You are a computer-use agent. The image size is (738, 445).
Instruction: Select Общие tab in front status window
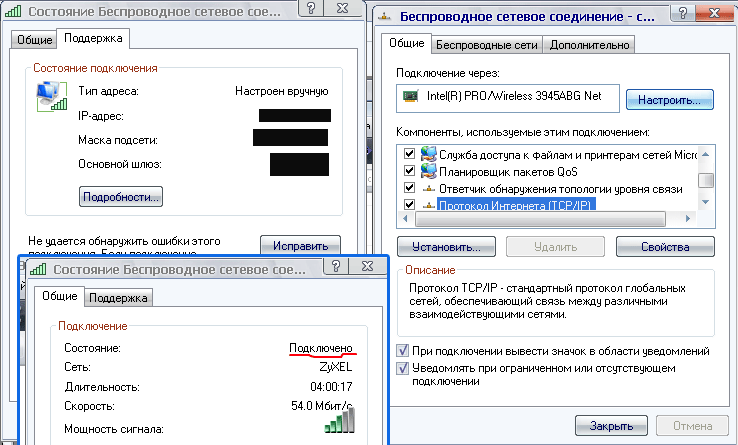tap(59, 296)
